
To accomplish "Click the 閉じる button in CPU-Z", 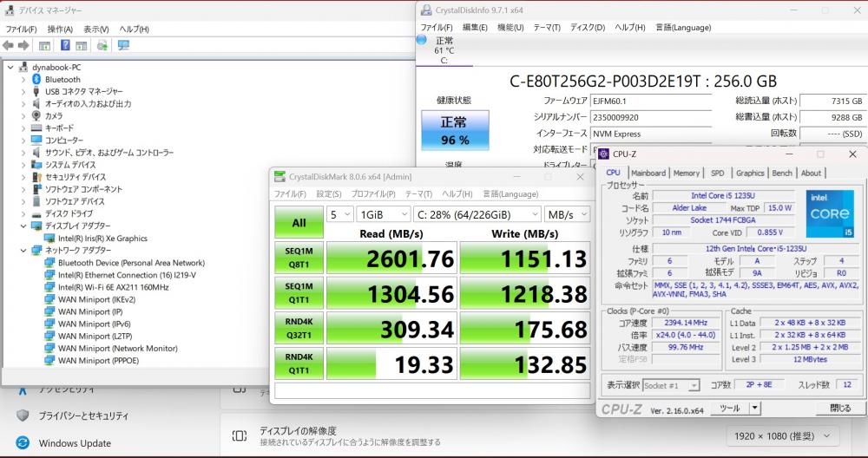I will [840, 409].
